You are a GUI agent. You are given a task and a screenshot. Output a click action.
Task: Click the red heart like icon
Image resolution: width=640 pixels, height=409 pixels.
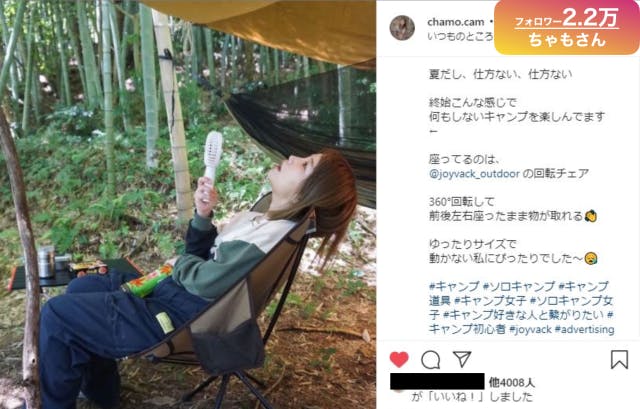pos(399,360)
